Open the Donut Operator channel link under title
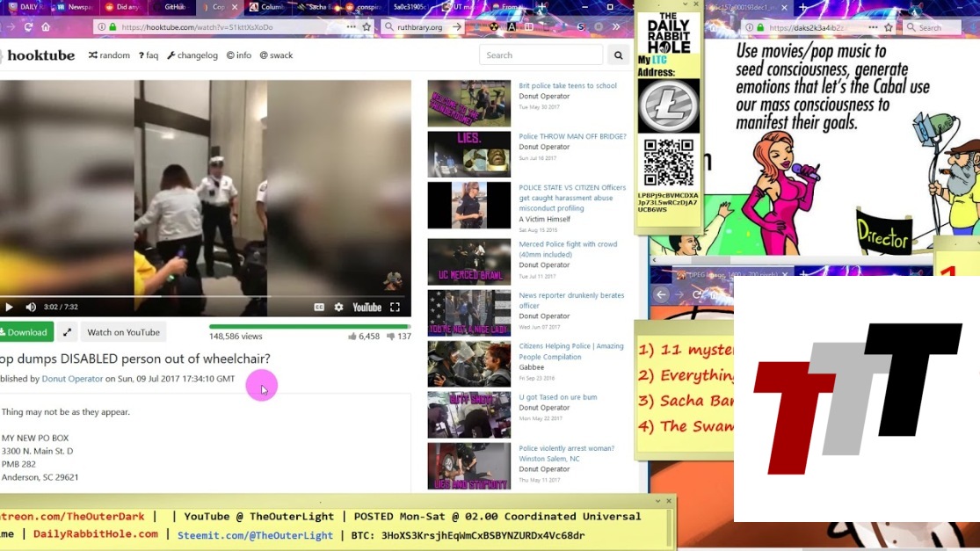The width and height of the screenshot is (980, 551). click(72, 379)
